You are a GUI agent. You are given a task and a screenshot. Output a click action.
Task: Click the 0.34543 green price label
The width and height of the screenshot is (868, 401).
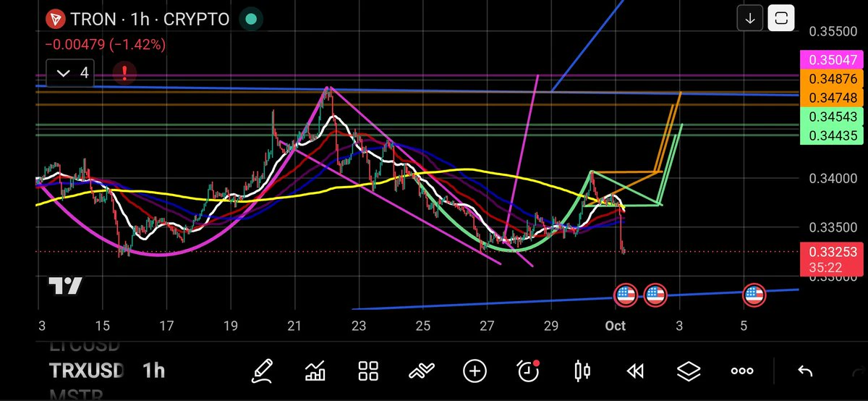tap(830, 117)
